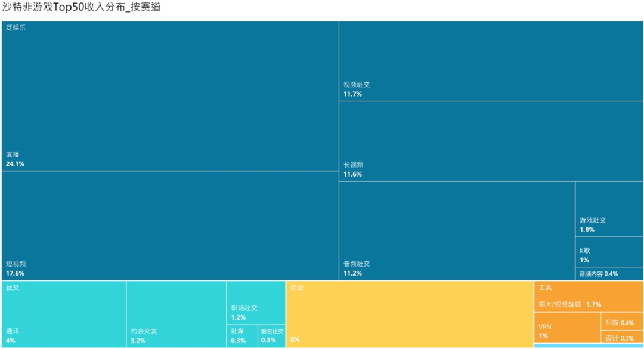The width and height of the screenshot is (644, 349).
Task: Select the 匿名社交 0.3% tile
Action: [271, 336]
